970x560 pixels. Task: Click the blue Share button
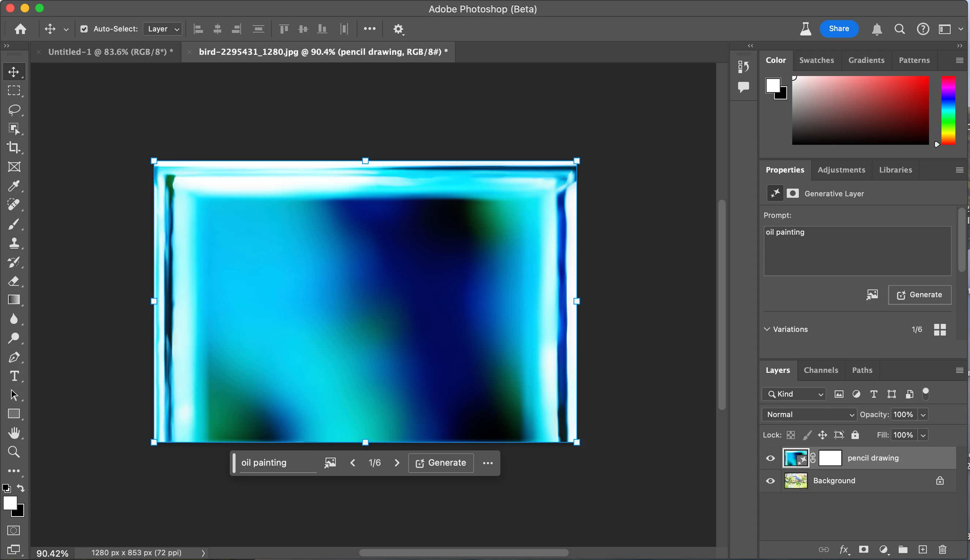click(839, 29)
